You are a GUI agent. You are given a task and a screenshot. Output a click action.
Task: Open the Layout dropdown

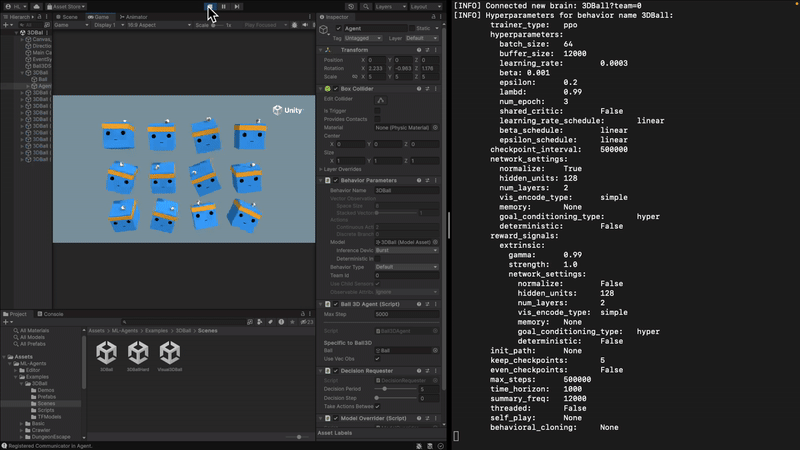[x=426, y=7]
